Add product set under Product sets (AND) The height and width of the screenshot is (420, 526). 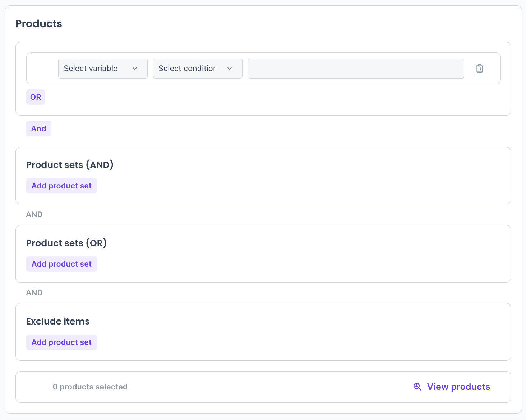click(x=61, y=186)
